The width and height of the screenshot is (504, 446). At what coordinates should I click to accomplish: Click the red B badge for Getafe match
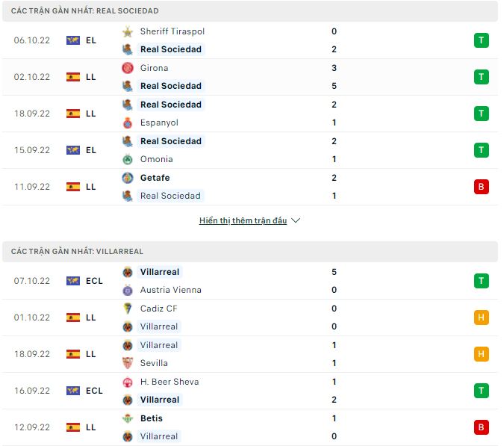tap(481, 187)
